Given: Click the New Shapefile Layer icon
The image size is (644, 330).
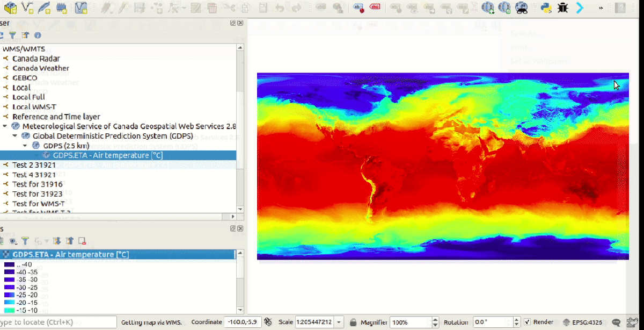Looking at the screenshot, I should click(27, 8).
